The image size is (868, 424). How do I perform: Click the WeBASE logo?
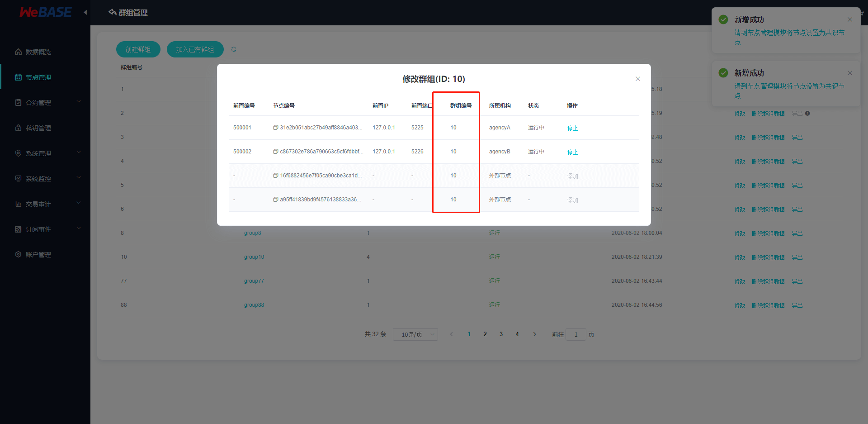45,12
